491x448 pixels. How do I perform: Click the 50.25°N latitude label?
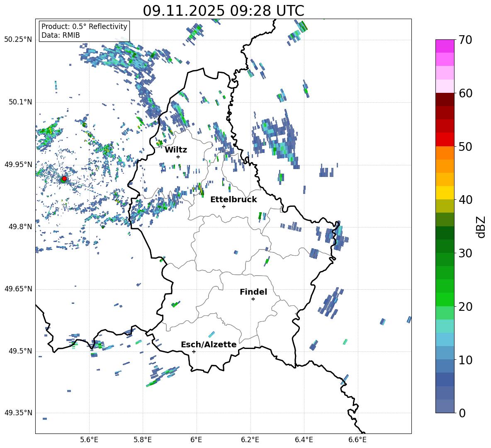pos(18,40)
